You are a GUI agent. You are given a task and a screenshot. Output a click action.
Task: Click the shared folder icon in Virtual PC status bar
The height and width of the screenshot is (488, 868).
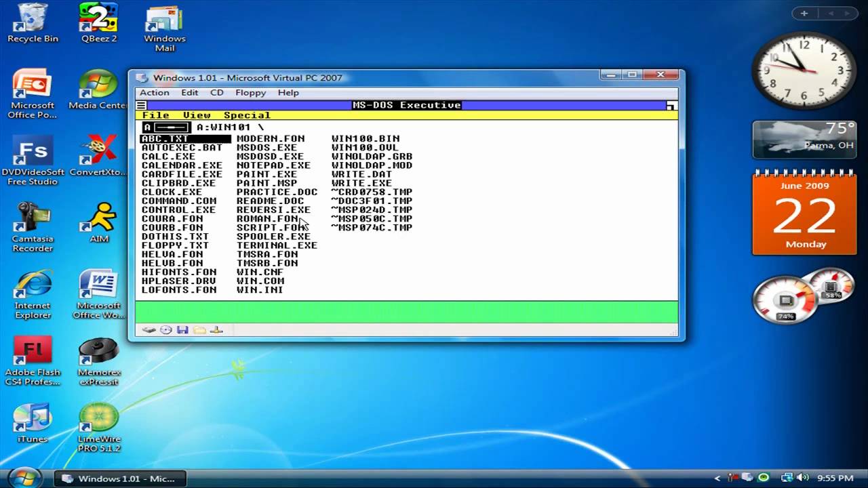tap(199, 330)
